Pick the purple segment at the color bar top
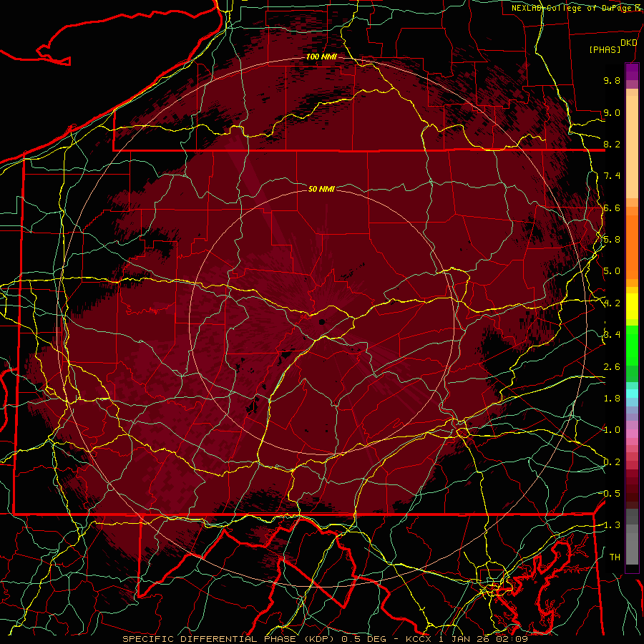The width and height of the screenshot is (644, 644). coord(632,72)
